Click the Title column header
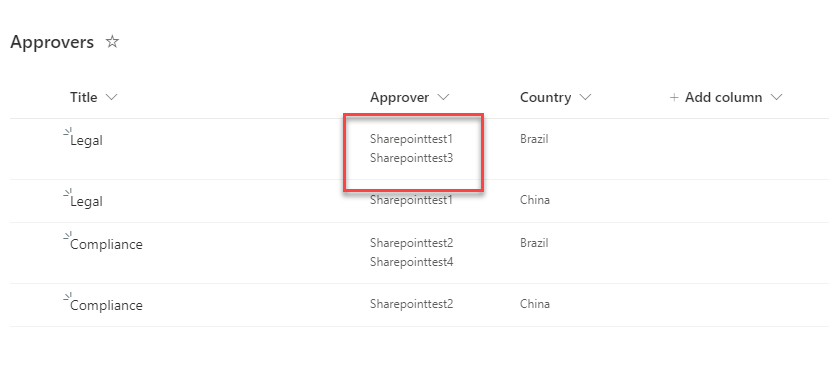Screen dimensions: 829x384 click(84, 97)
